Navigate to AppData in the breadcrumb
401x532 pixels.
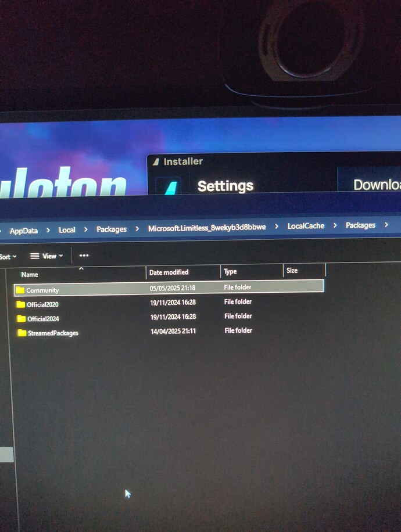(x=24, y=231)
